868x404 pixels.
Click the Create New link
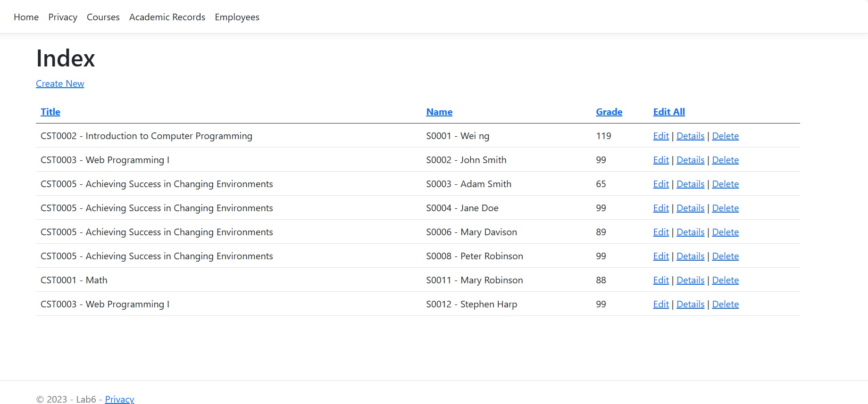60,83
